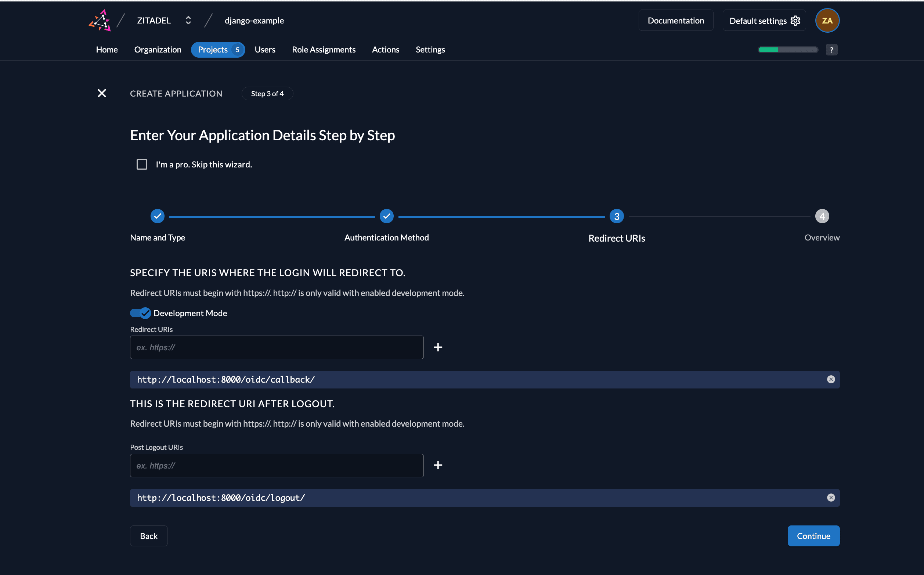
Task: Add a Redirect URI with the plus icon
Action: 438,347
